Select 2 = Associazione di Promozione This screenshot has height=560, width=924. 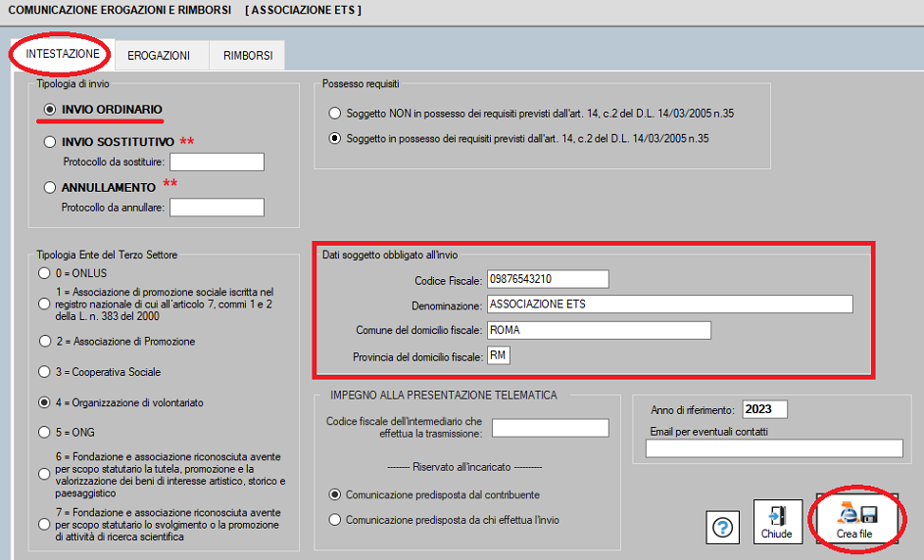(x=45, y=342)
